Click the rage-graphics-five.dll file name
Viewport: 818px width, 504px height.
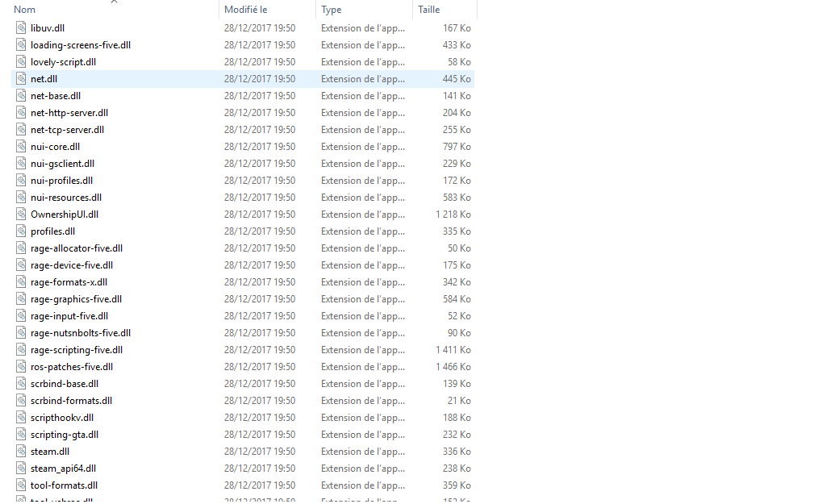click(x=76, y=299)
